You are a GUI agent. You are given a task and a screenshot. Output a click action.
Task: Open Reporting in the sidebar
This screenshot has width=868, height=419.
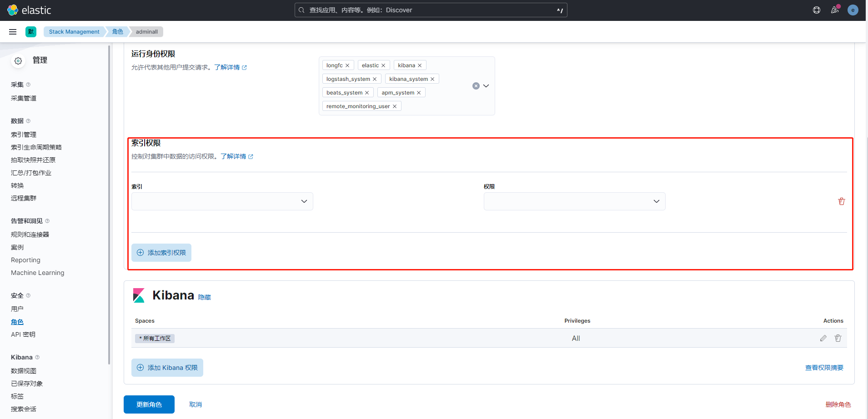tap(25, 260)
